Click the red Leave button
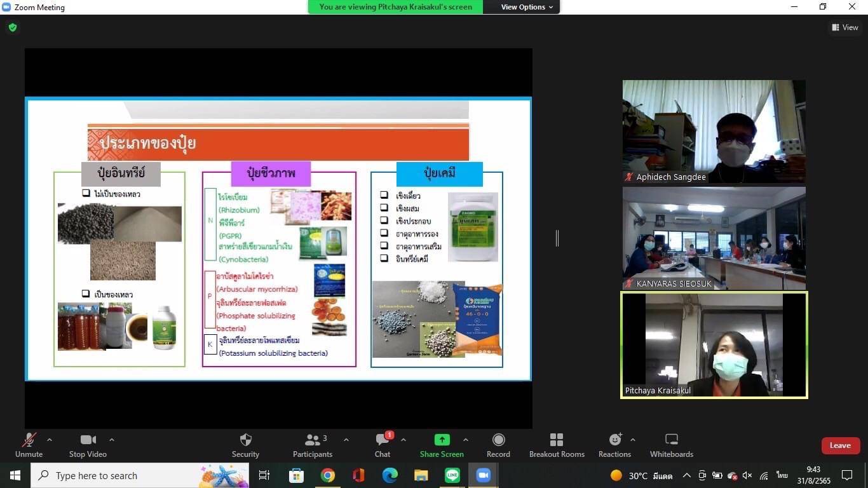This screenshot has width=868, height=488. tap(840, 445)
